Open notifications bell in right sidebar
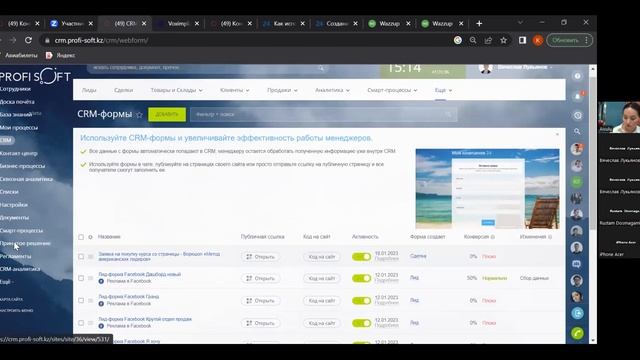Screen dimensions: 640x360 point(578,96)
